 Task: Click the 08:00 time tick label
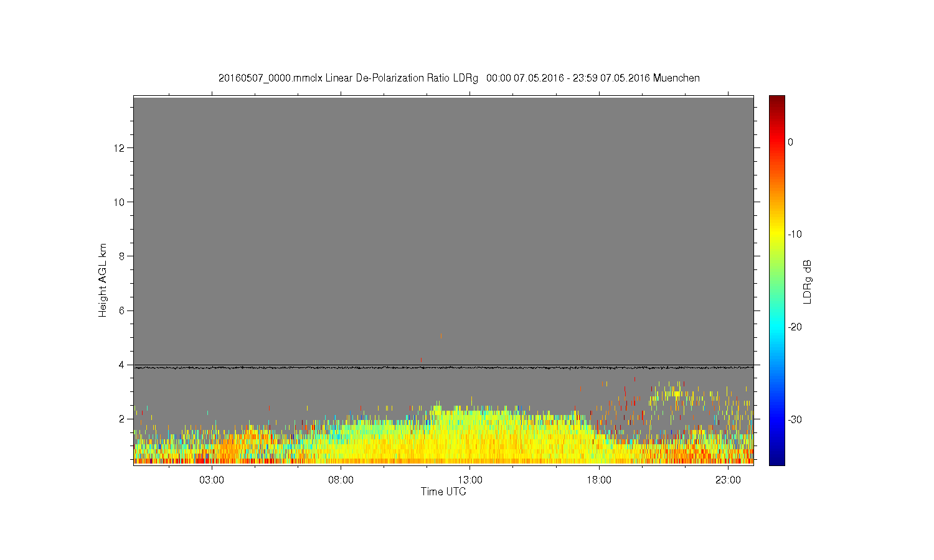341,480
